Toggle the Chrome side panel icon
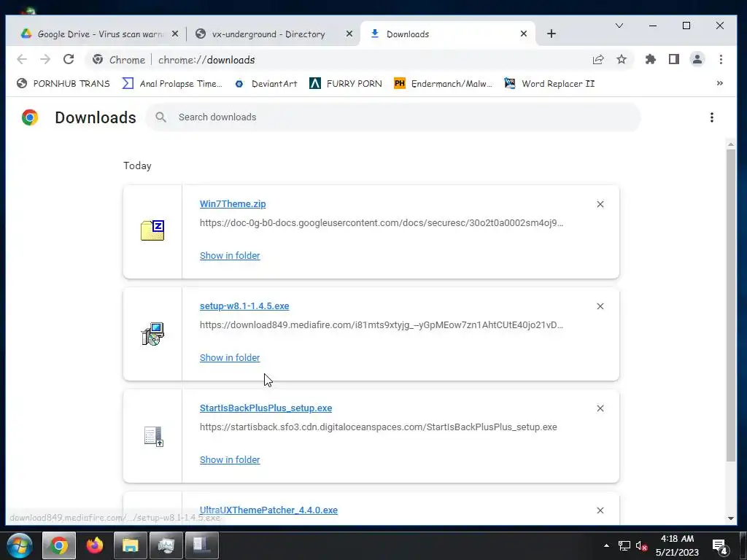This screenshot has width=747, height=560. pyautogui.click(x=673, y=60)
